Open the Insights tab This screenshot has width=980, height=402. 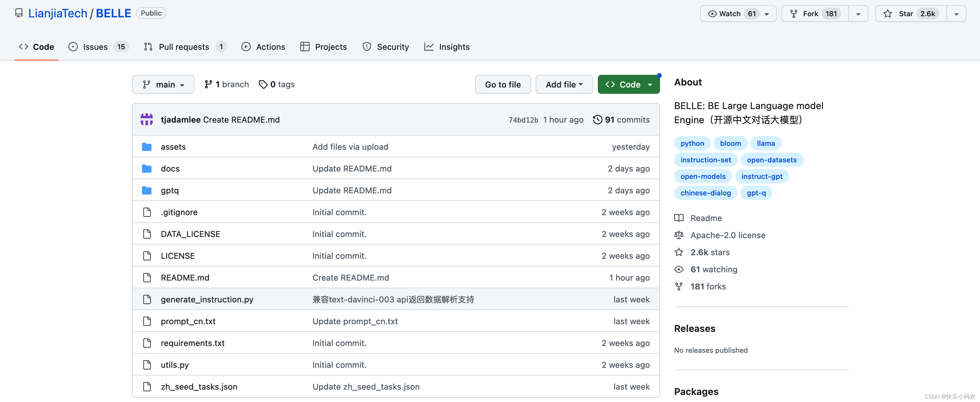447,47
